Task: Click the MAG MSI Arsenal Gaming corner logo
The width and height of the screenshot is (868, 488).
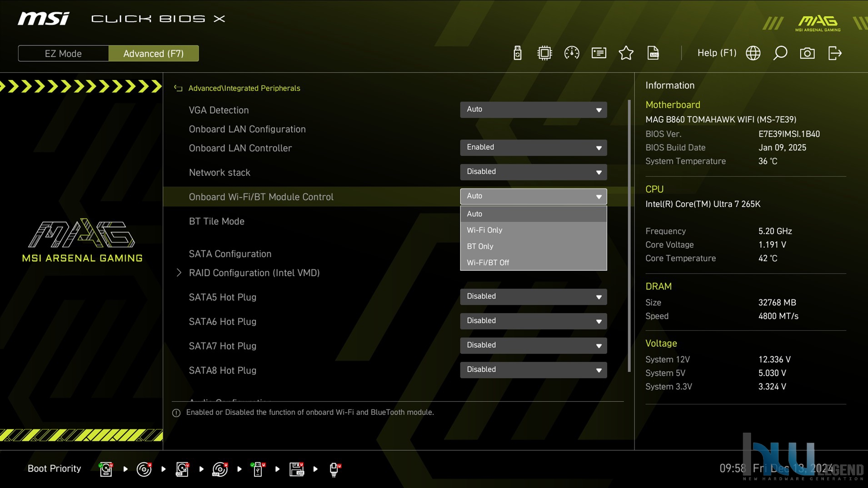Action: point(818,23)
